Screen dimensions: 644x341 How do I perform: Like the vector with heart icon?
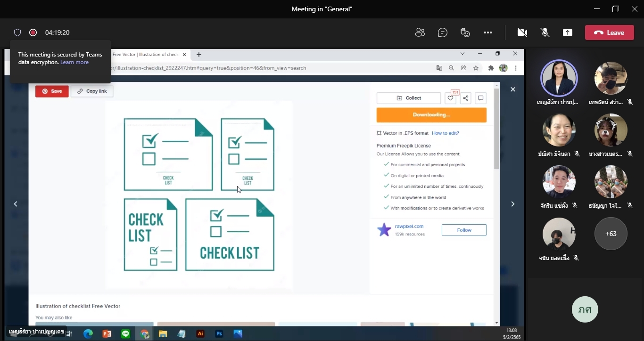pyautogui.click(x=451, y=98)
